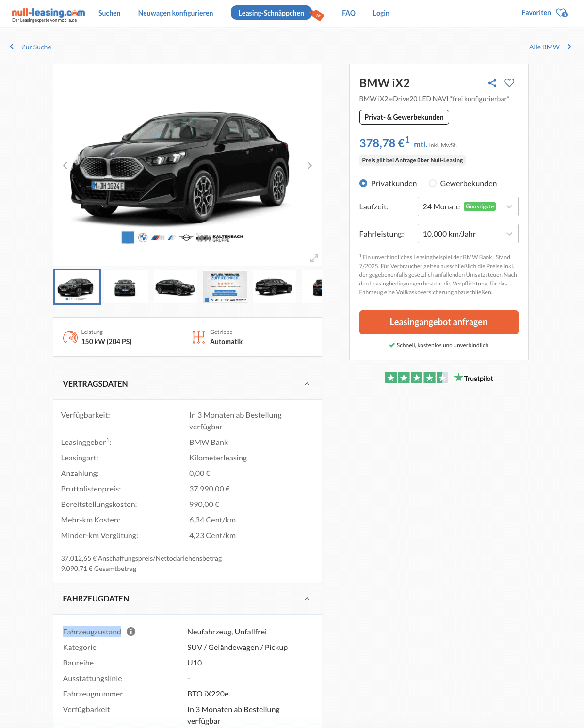
Task: Open the Laufzeit 24 Monate dropdown
Action: [468, 206]
